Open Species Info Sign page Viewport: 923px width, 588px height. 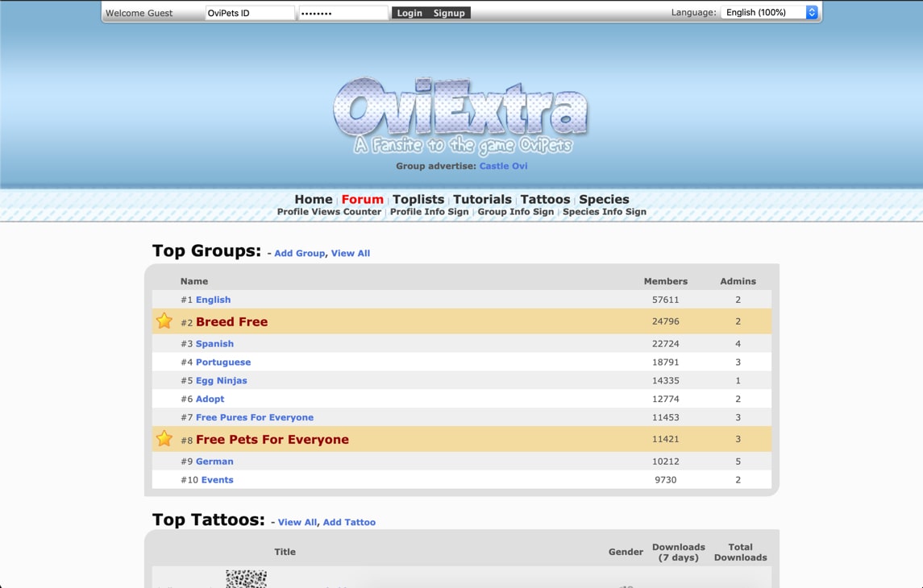604,212
